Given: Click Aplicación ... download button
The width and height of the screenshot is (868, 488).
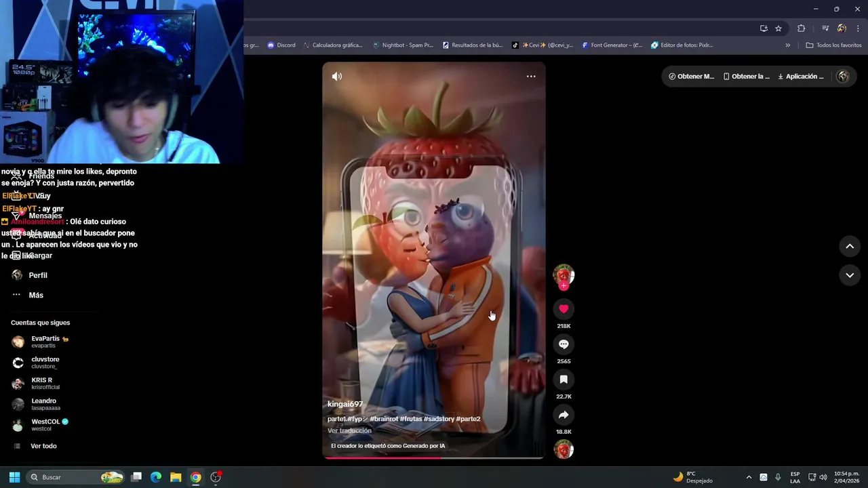Looking at the screenshot, I should pyautogui.click(x=801, y=77).
